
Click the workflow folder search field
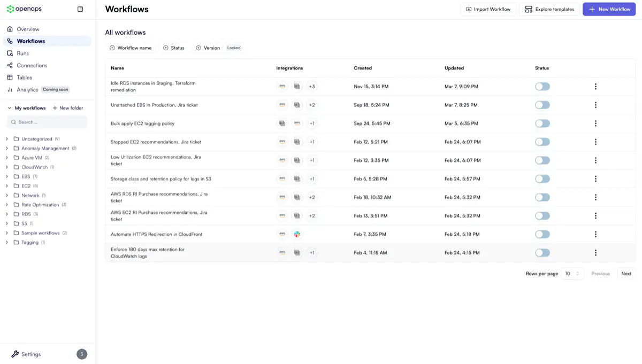tap(47, 122)
